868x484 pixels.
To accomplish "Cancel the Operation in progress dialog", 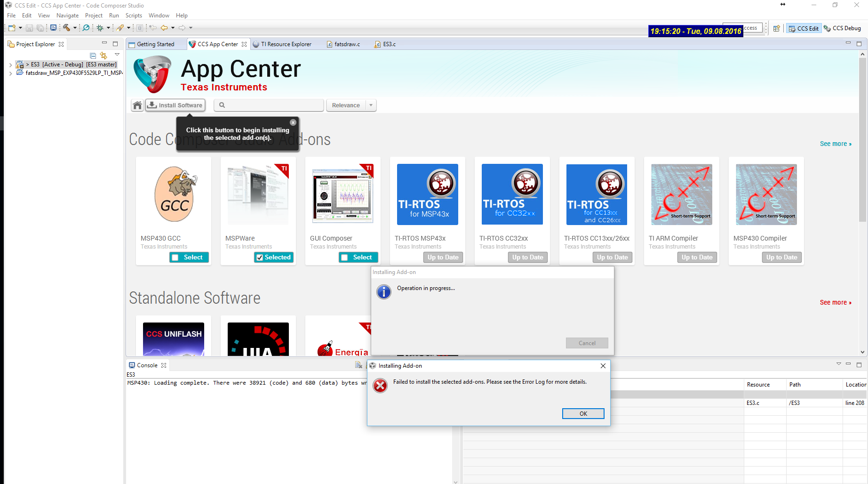I will pos(587,343).
